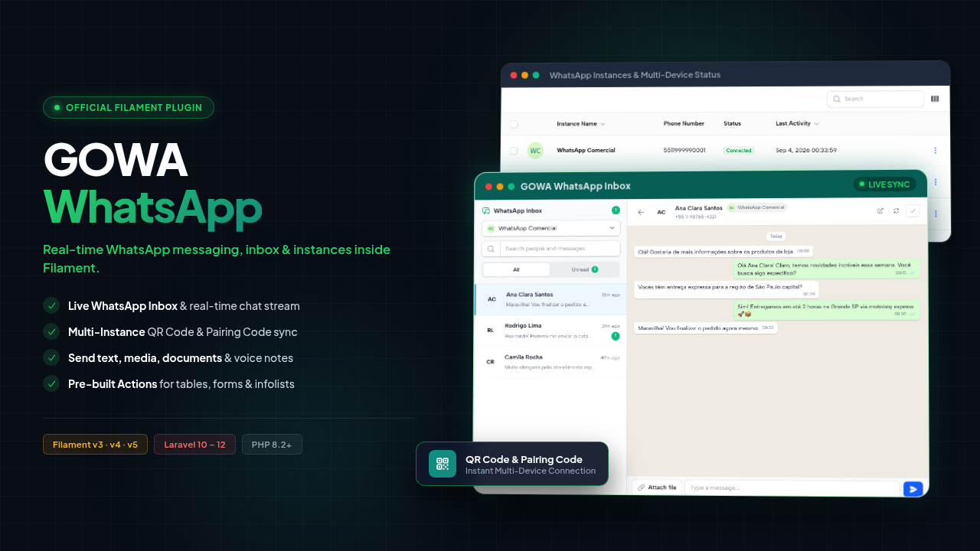The width and height of the screenshot is (980, 551).
Task: Click the checkmark beside Pre-built Actions feature
Action: tap(51, 383)
